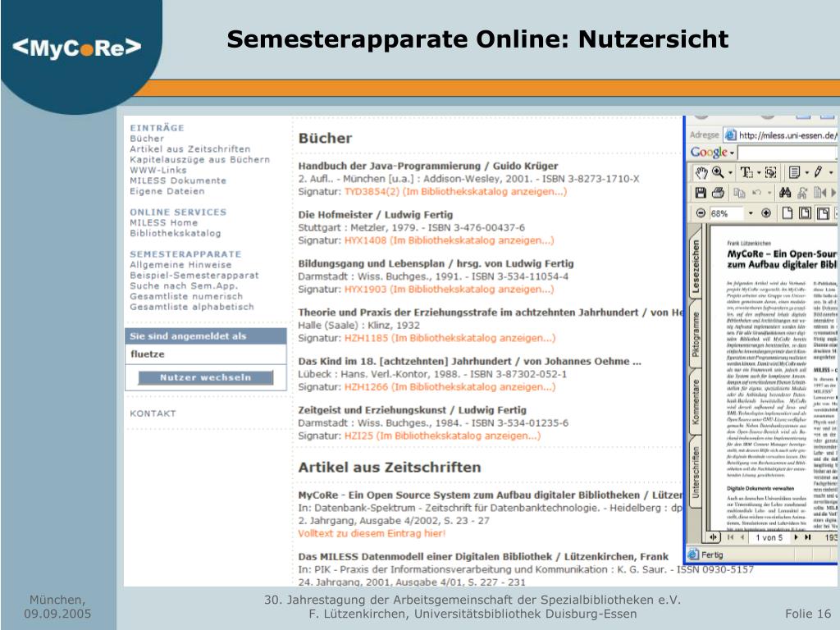Image resolution: width=840 pixels, height=630 pixels.
Task: Open catalog link for signature HZH1185
Action: point(450,338)
